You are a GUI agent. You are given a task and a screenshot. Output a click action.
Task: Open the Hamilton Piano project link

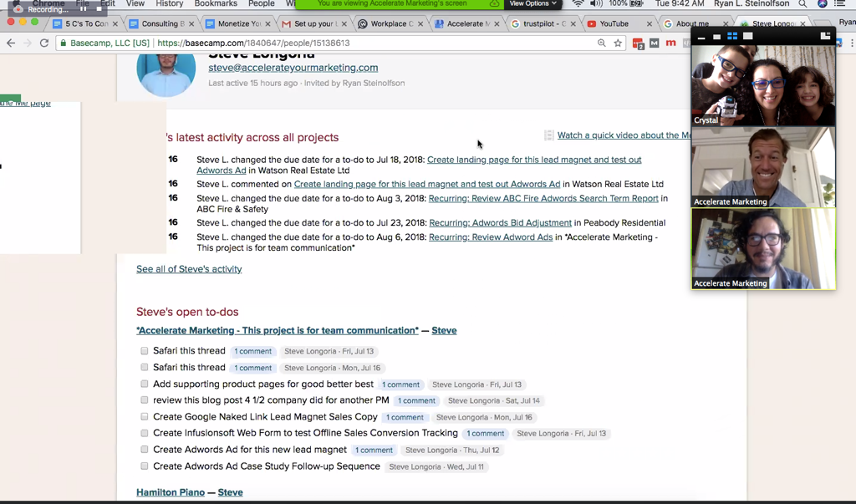click(171, 492)
